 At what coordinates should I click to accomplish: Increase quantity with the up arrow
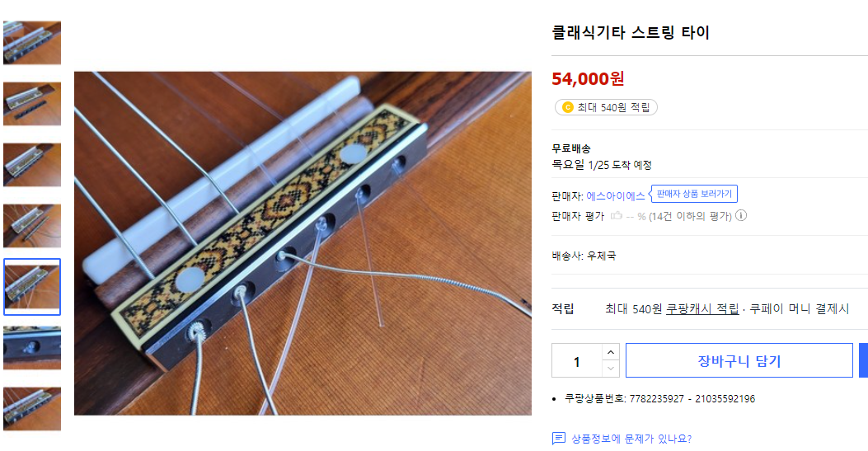pyautogui.click(x=610, y=352)
